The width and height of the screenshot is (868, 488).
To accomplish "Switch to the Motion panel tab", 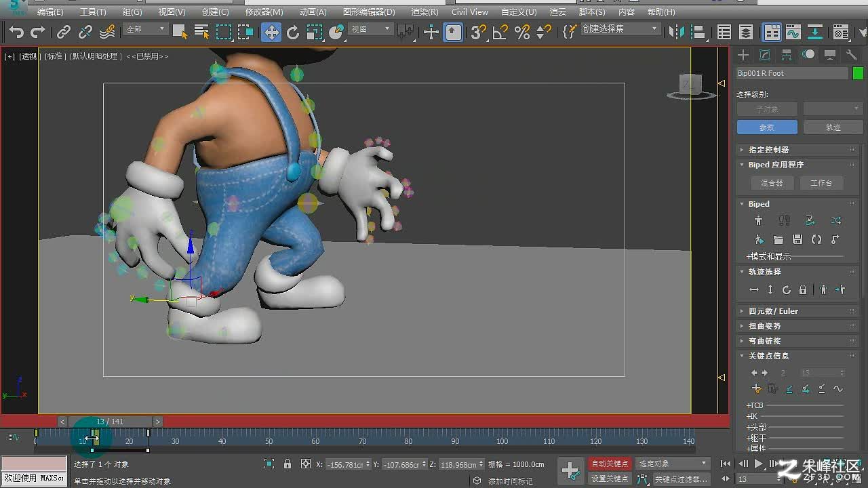I will coord(808,55).
